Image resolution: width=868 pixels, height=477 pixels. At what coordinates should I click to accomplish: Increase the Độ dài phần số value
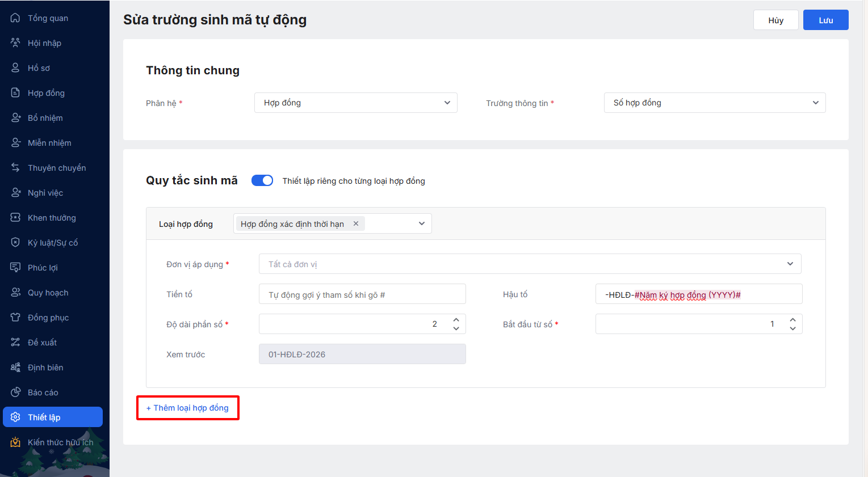pyautogui.click(x=456, y=320)
